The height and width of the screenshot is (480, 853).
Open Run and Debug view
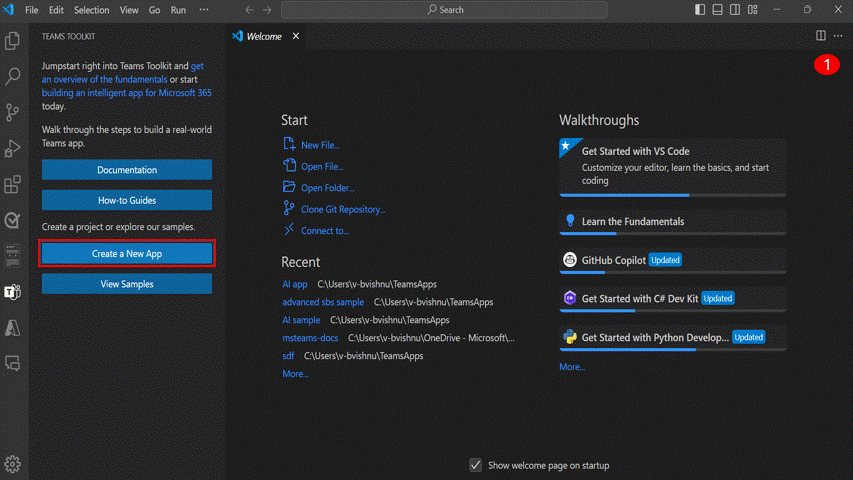tap(13, 148)
